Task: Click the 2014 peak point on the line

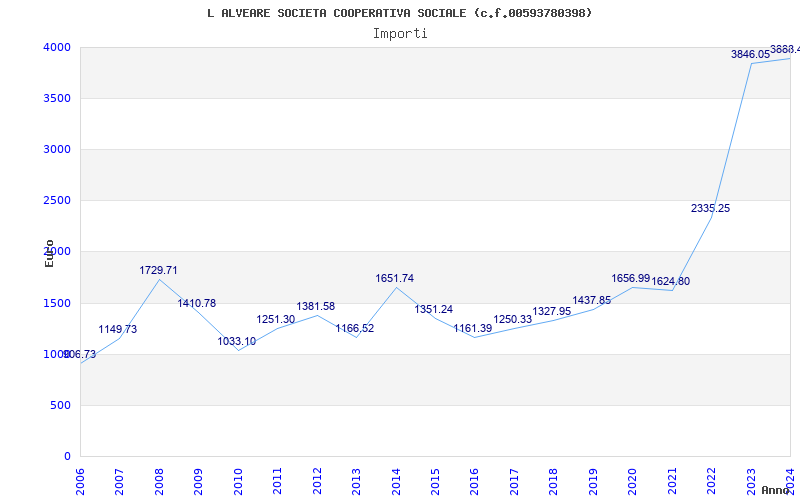Action: 396,288
